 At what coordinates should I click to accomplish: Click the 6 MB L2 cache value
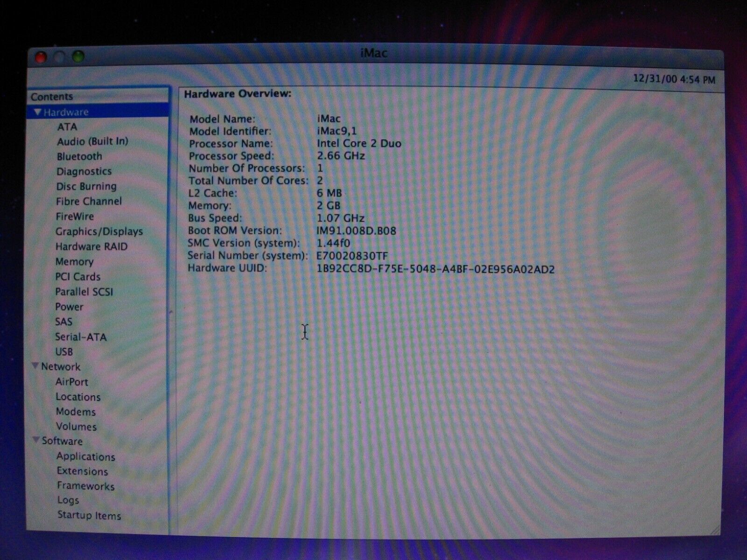click(x=329, y=193)
